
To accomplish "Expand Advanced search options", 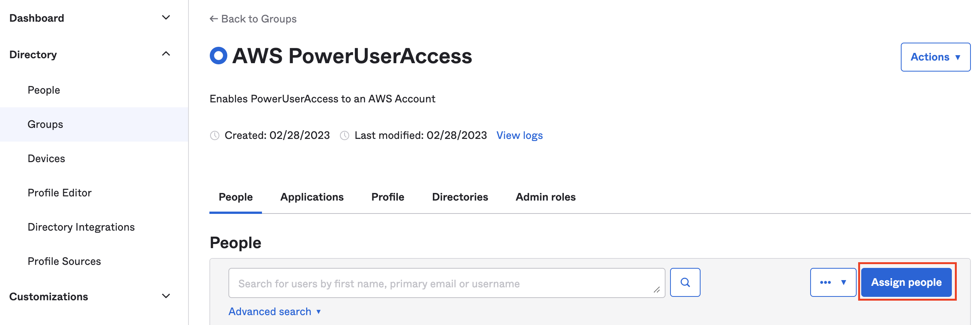I will click(x=275, y=311).
